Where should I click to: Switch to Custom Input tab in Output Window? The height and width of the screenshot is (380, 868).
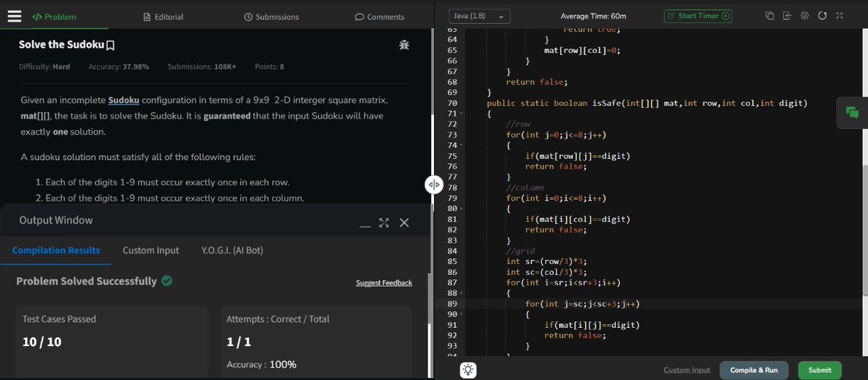pos(150,250)
